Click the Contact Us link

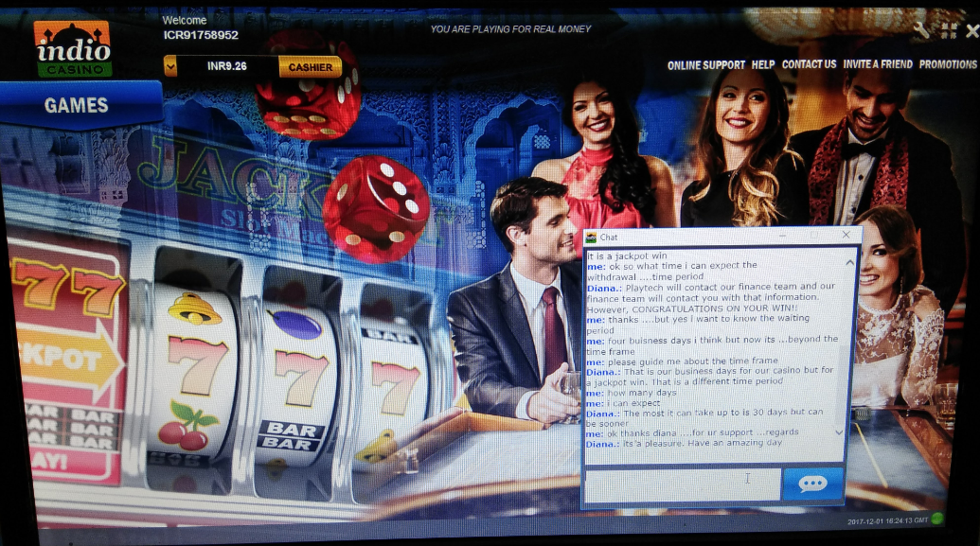[x=809, y=64]
